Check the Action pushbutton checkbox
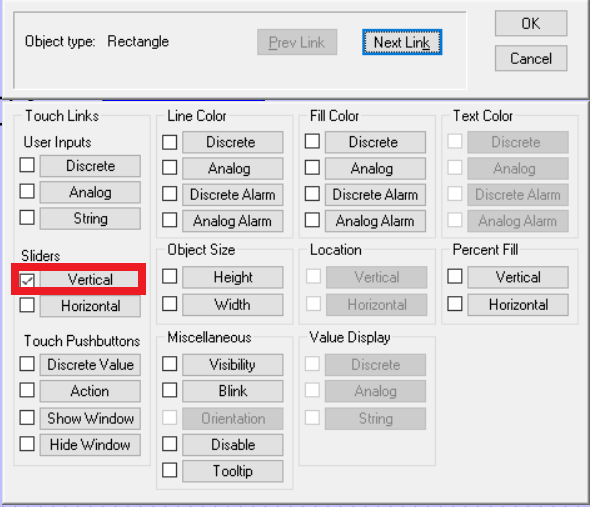Image resolution: width=590 pixels, height=507 pixels. (27, 390)
